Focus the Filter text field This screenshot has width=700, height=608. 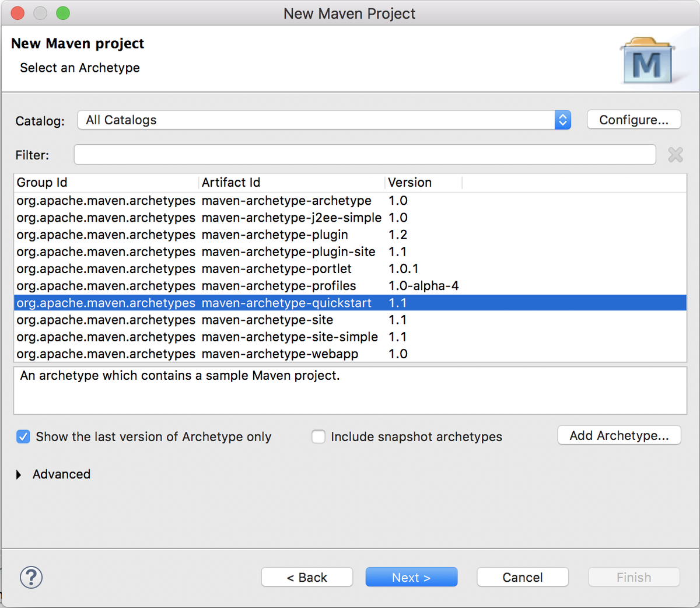[x=365, y=155]
